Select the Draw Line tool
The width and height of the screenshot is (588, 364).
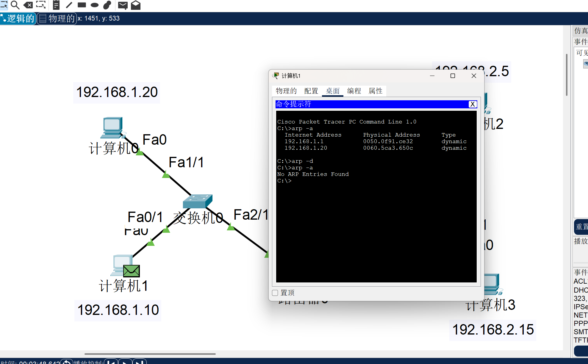(x=69, y=5)
